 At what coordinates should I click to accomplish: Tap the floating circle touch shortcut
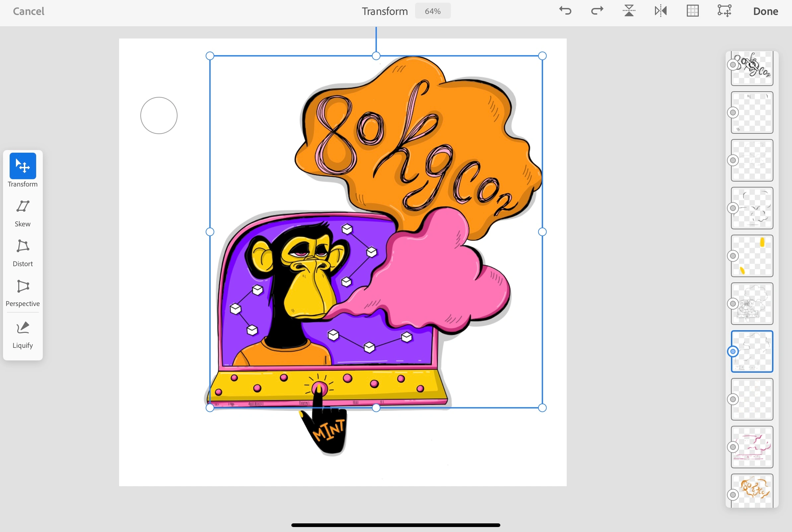pyautogui.click(x=159, y=115)
